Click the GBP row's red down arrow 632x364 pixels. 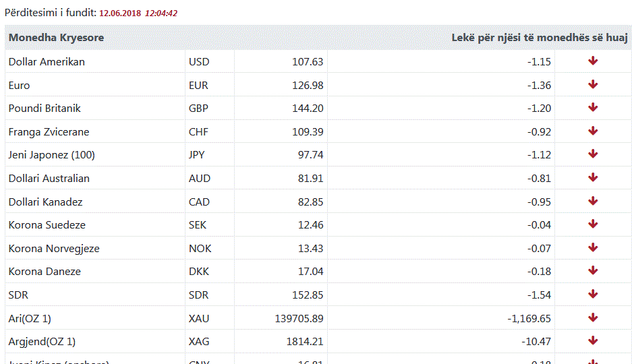pyautogui.click(x=593, y=108)
